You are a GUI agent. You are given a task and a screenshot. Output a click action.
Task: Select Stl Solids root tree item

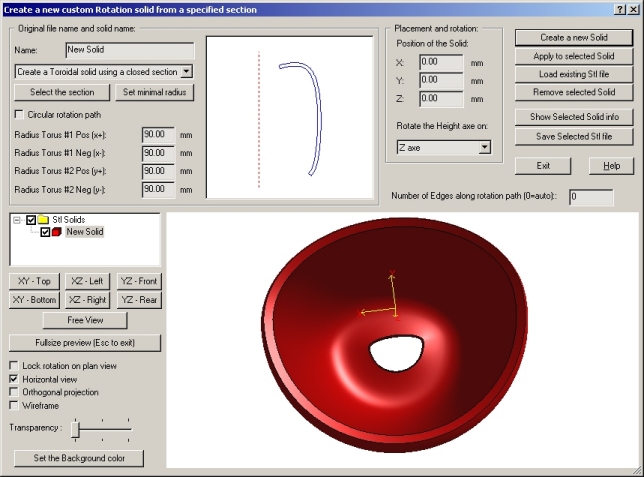[x=69, y=219]
